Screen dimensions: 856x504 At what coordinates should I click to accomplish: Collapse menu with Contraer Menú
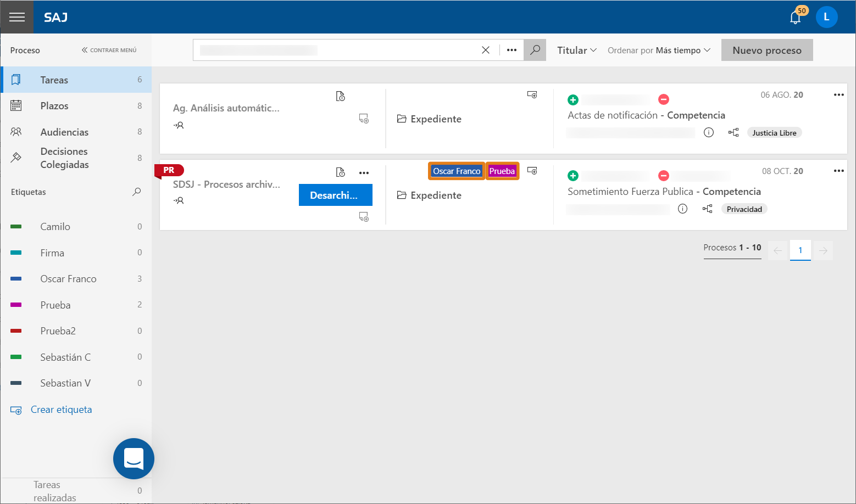tap(109, 50)
